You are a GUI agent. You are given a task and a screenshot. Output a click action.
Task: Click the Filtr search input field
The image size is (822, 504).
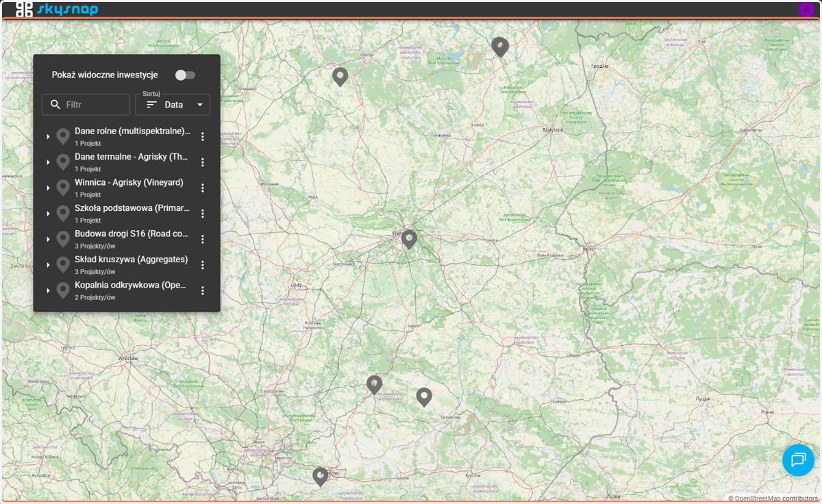pos(86,105)
